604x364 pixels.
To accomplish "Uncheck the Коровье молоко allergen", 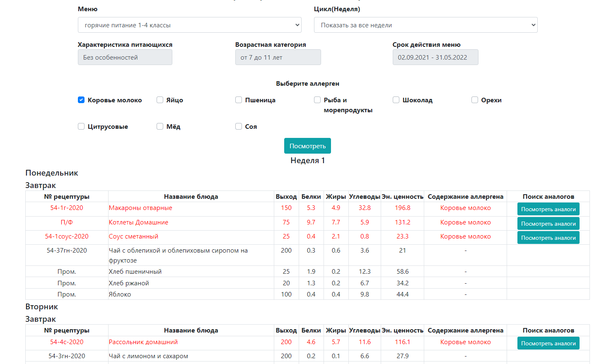I will 81,100.
